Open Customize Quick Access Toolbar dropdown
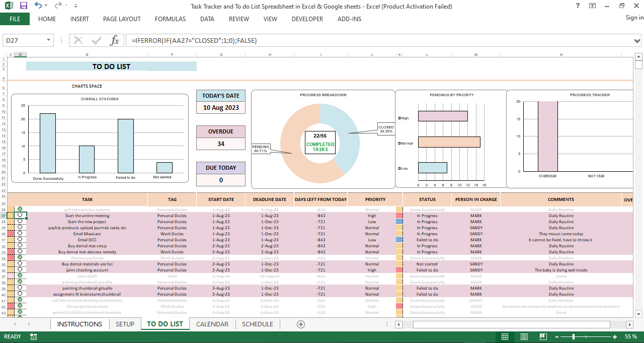 (75, 6)
